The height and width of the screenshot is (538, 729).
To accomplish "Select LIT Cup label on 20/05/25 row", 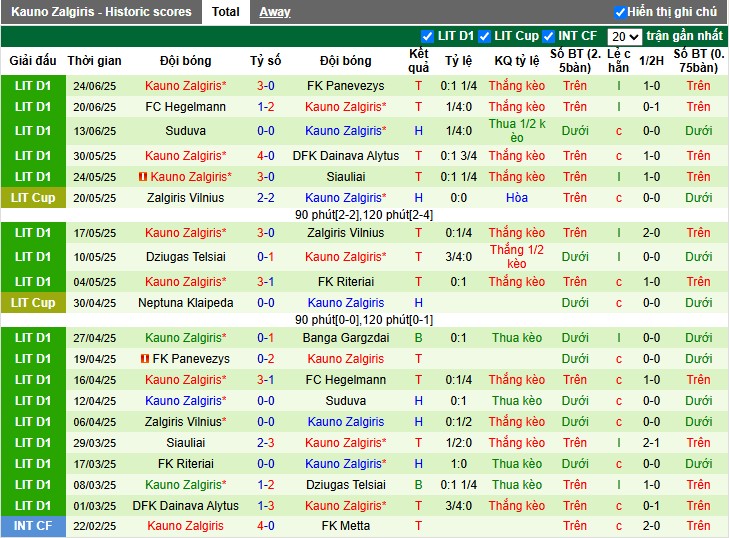I will click(33, 198).
